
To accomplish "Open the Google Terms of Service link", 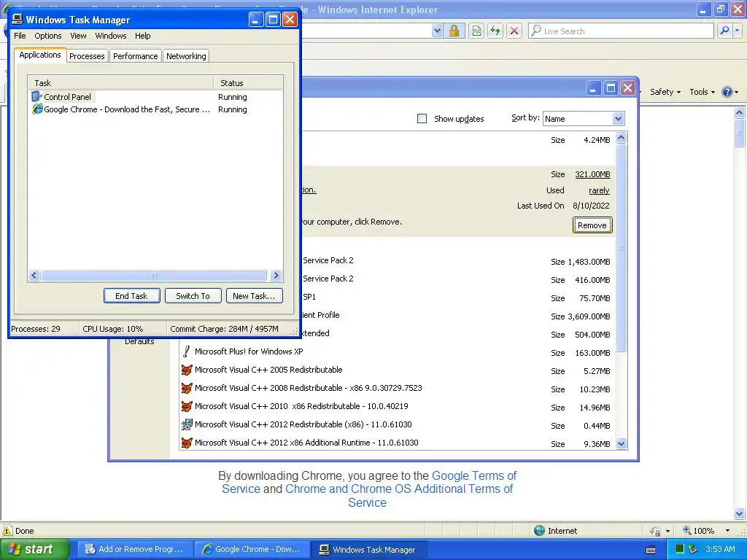I will (474, 475).
